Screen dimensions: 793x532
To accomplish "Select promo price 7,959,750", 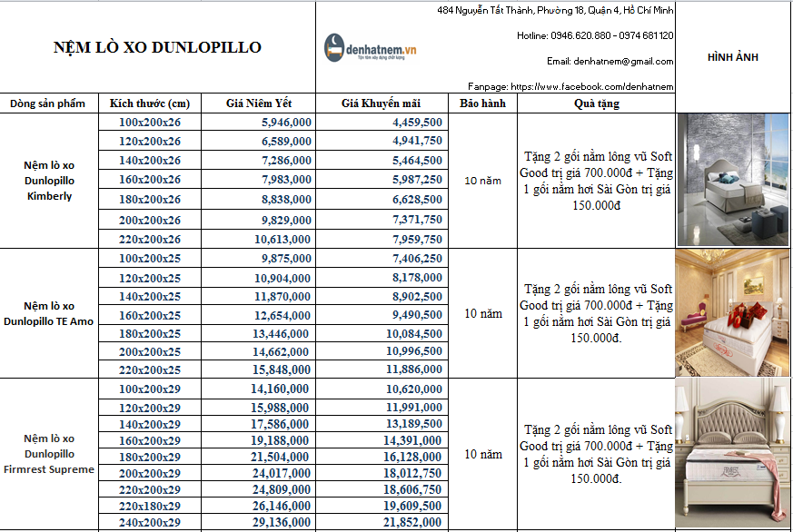I will (382, 239).
